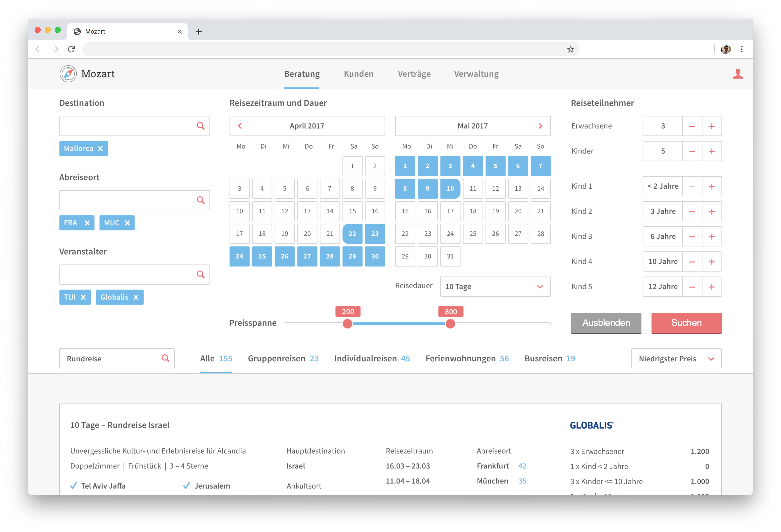Select May 31 in the calendar

(450, 256)
